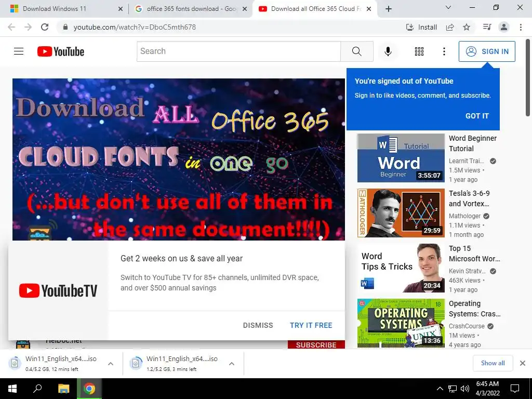The width and height of the screenshot is (532, 399).
Task: Open the Kevin Stratvert channel name
Action: [467, 271]
